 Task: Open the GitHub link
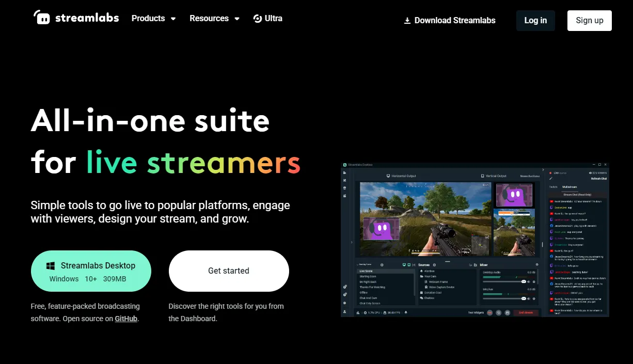126,319
